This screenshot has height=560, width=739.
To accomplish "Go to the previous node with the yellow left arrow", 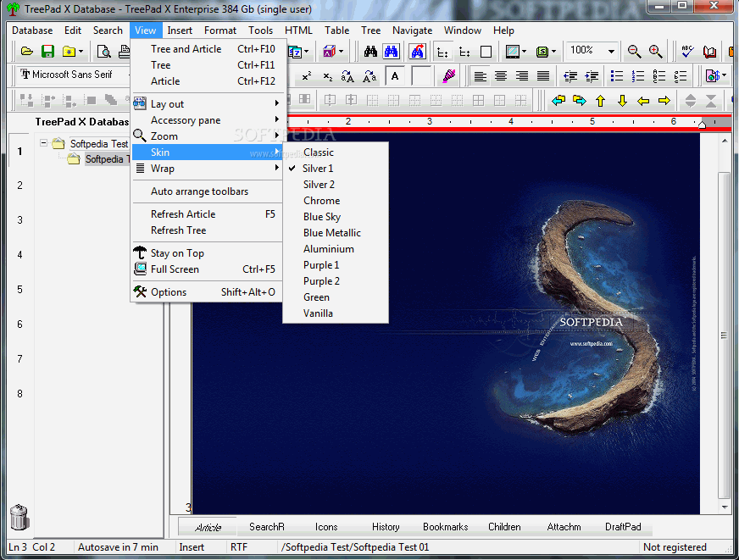I will coord(643,100).
